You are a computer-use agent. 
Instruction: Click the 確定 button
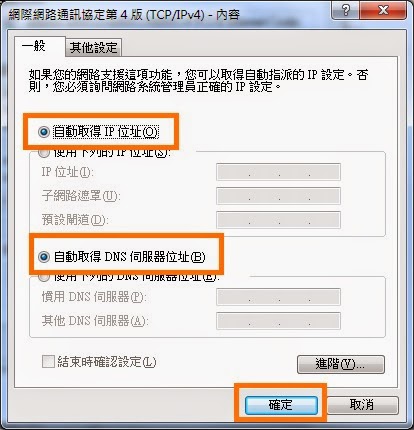281,405
